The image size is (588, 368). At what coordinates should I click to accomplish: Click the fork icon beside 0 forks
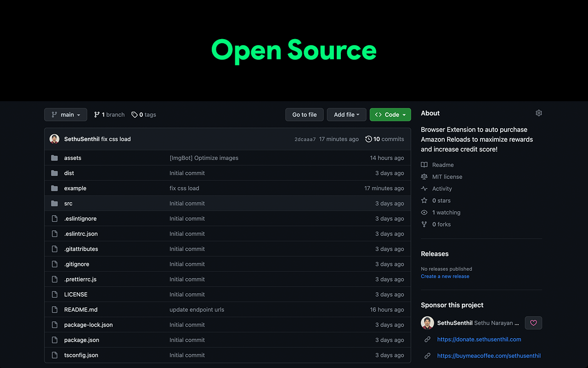coord(424,224)
